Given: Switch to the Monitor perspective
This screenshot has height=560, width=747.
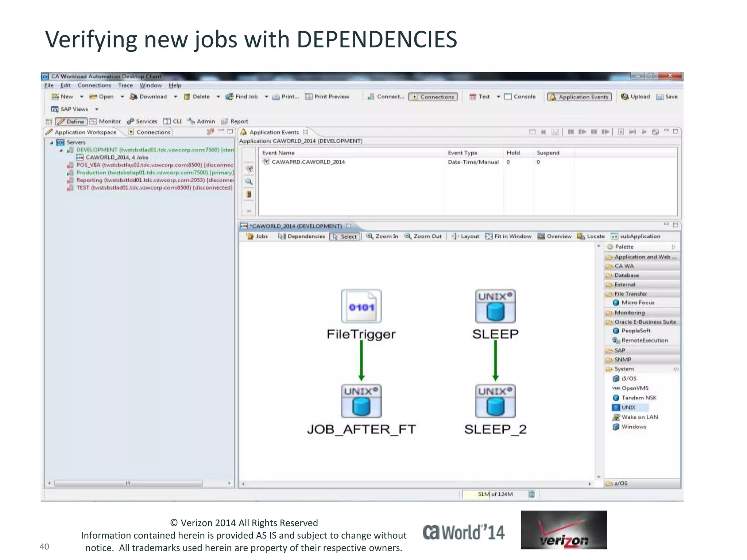Looking at the screenshot, I should [x=105, y=121].
